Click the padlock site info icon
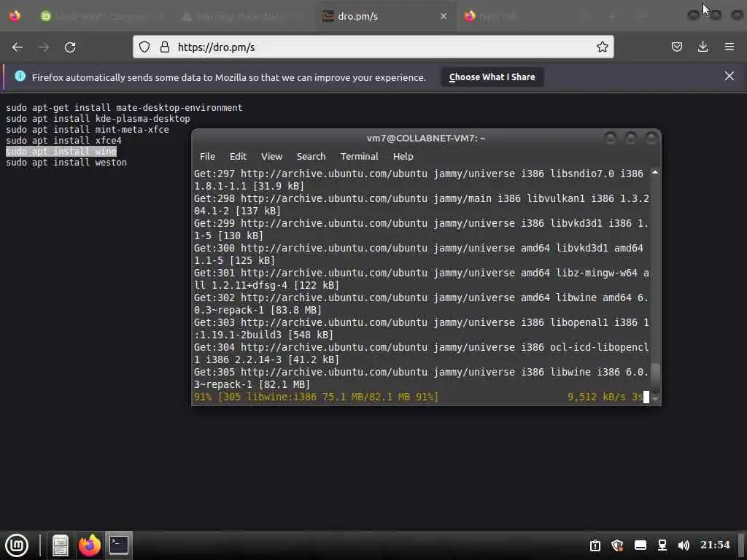 pos(165,47)
